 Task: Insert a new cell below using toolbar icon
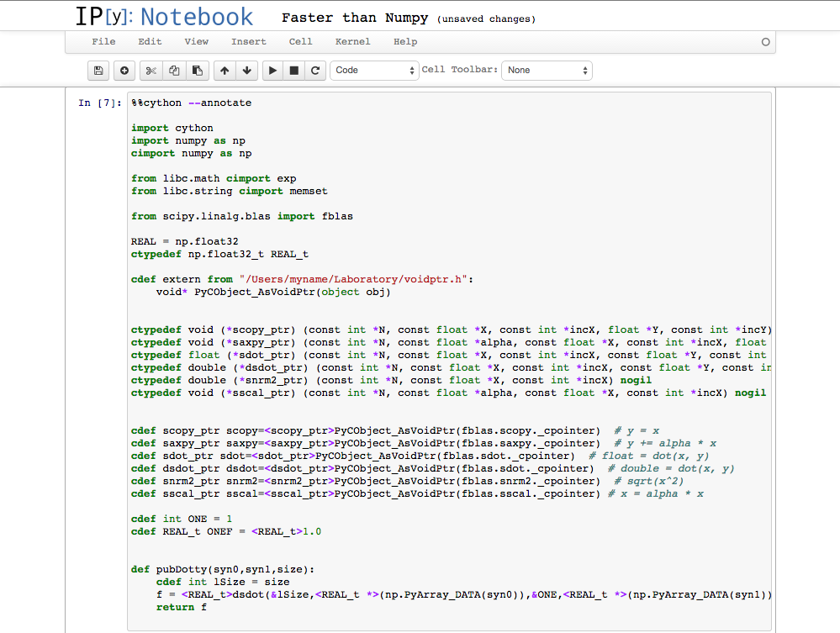[124, 70]
